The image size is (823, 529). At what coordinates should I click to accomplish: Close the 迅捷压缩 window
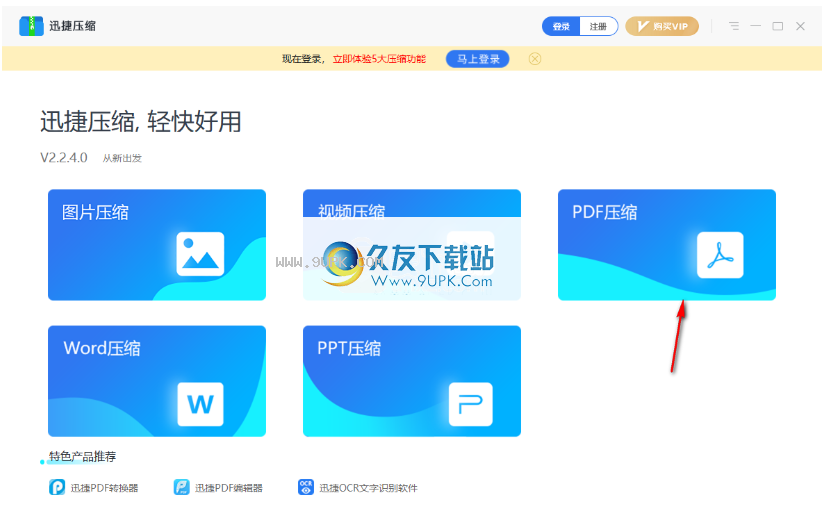pos(800,26)
